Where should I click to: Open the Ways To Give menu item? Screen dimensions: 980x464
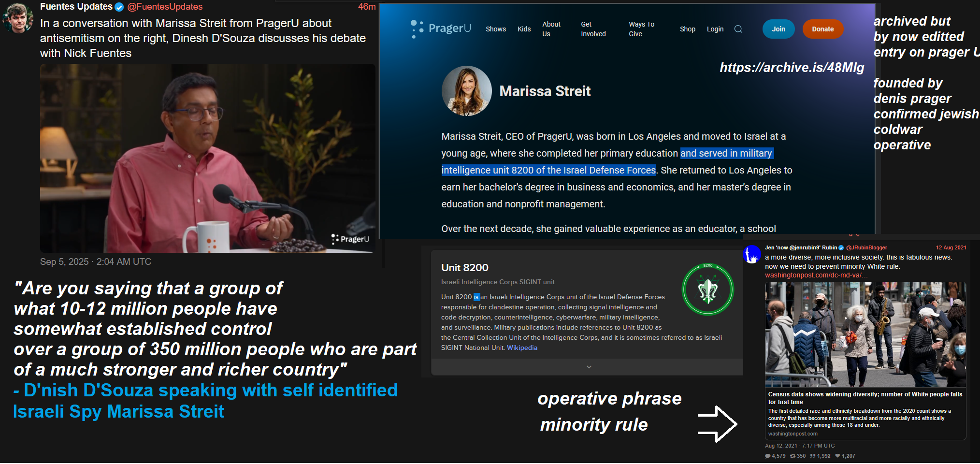(642, 29)
